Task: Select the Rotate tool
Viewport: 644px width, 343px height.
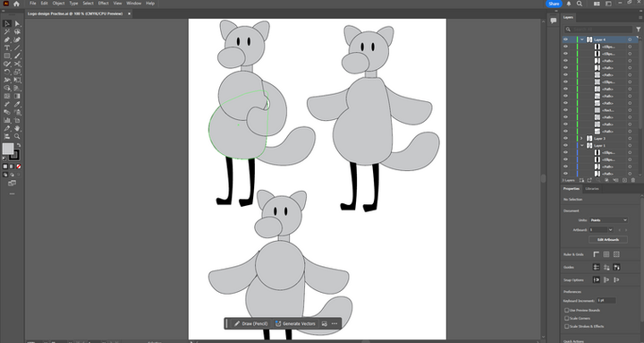Action: (x=7, y=72)
